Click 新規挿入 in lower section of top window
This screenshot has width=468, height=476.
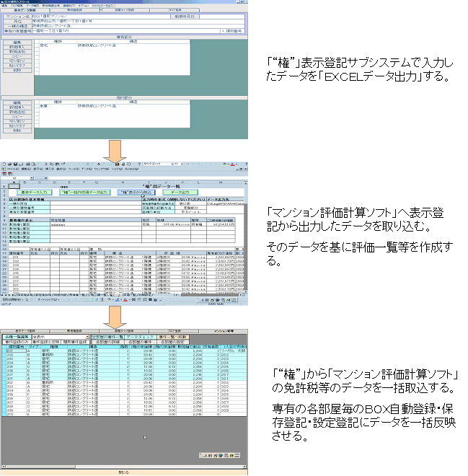(x=17, y=107)
